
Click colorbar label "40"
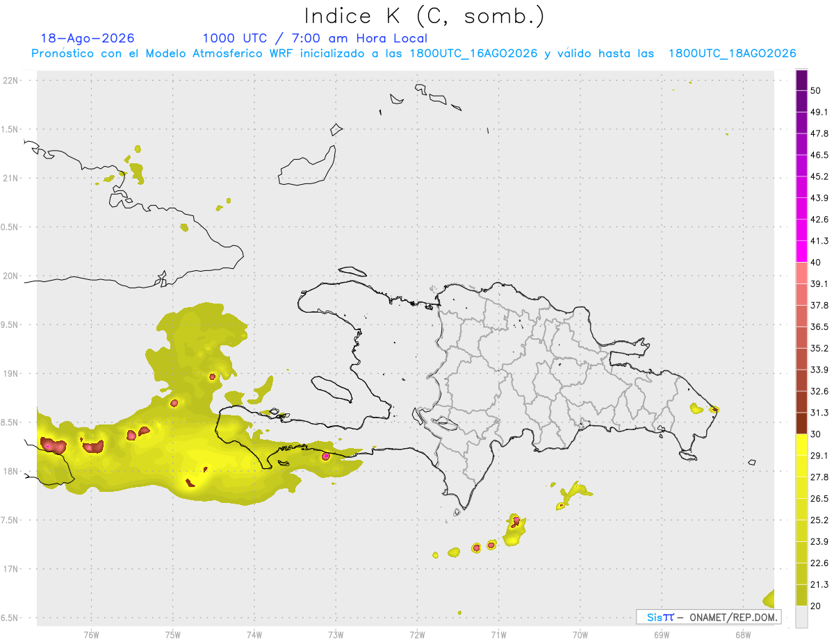tap(816, 263)
